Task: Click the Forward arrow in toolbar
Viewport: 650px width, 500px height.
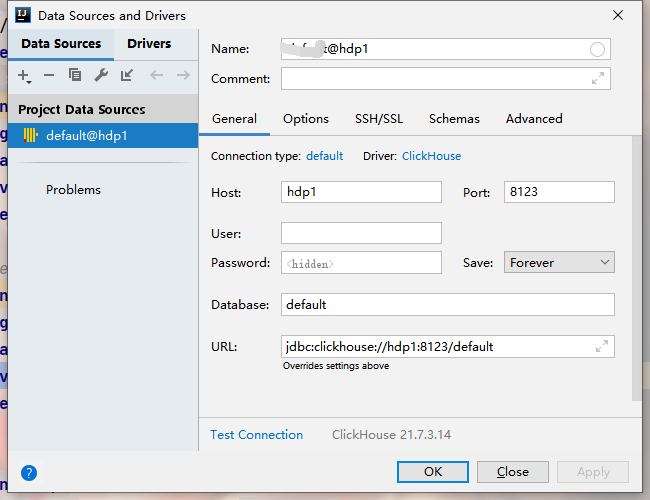Action: coord(183,75)
